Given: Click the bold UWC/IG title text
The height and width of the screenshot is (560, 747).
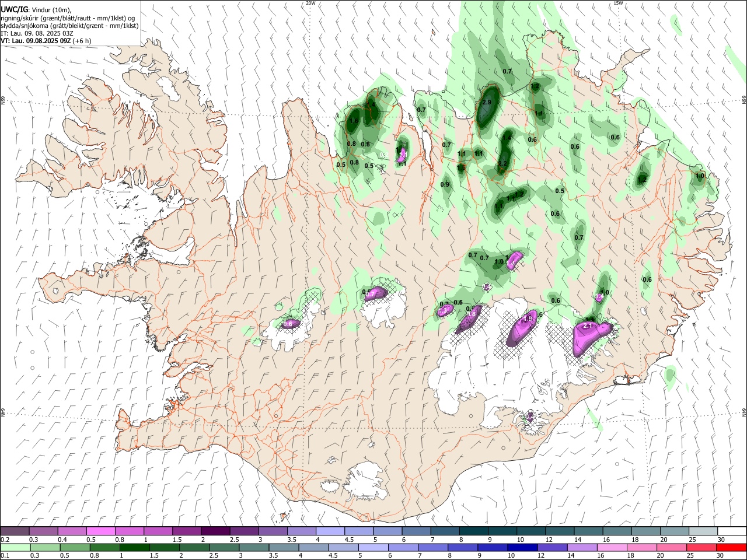Looking at the screenshot, I should tap(14, 9).
